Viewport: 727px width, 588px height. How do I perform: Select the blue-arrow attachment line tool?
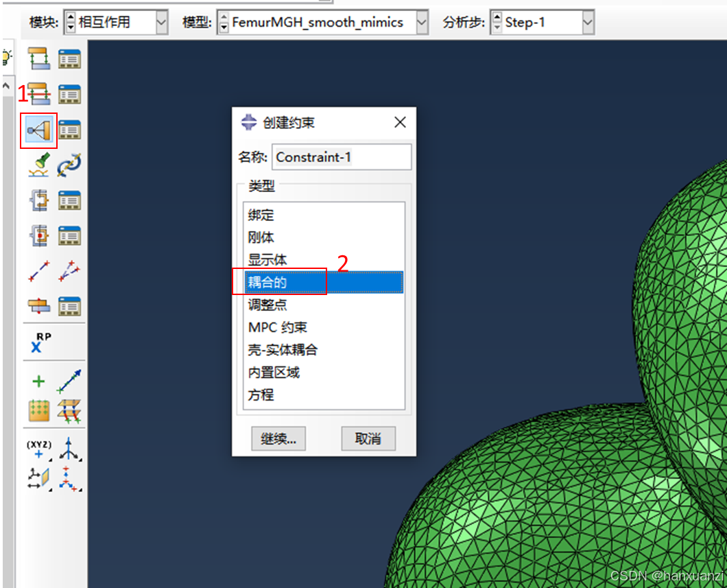[69, 381]
